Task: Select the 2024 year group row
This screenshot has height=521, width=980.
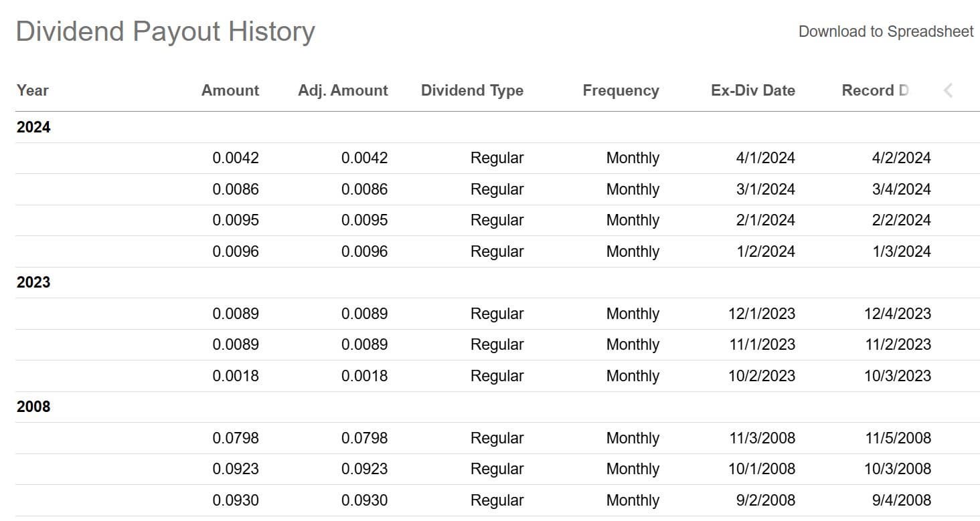Action: [x=497, y=127]
